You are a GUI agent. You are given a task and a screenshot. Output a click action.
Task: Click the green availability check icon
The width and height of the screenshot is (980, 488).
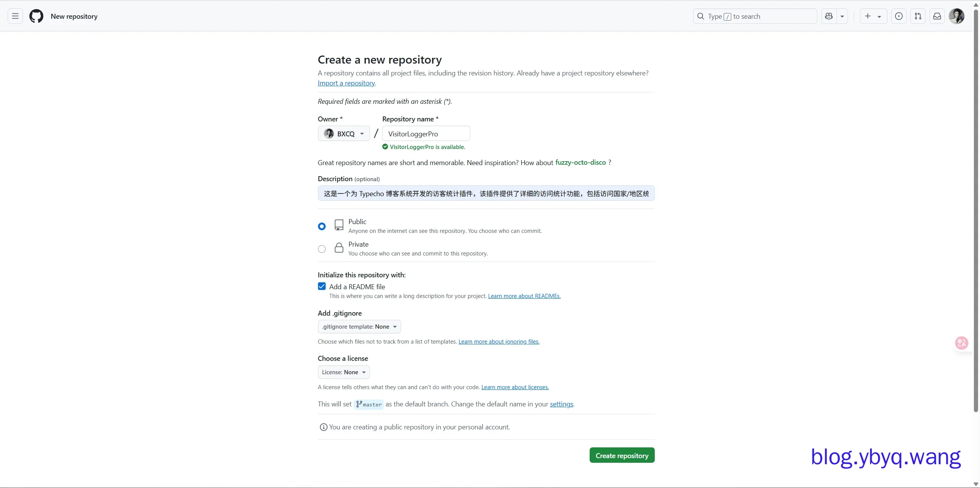(385, 147)
